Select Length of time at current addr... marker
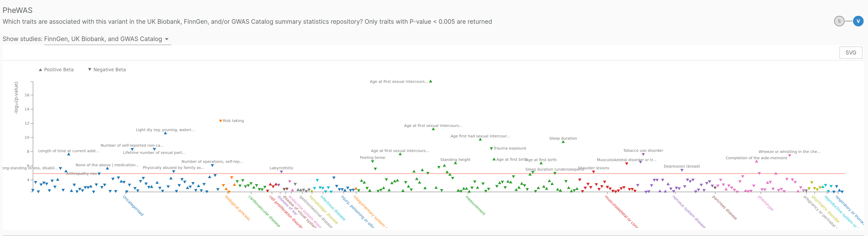Image resolution: width=868 pixels, height=236 pixels. pos(69,154)
